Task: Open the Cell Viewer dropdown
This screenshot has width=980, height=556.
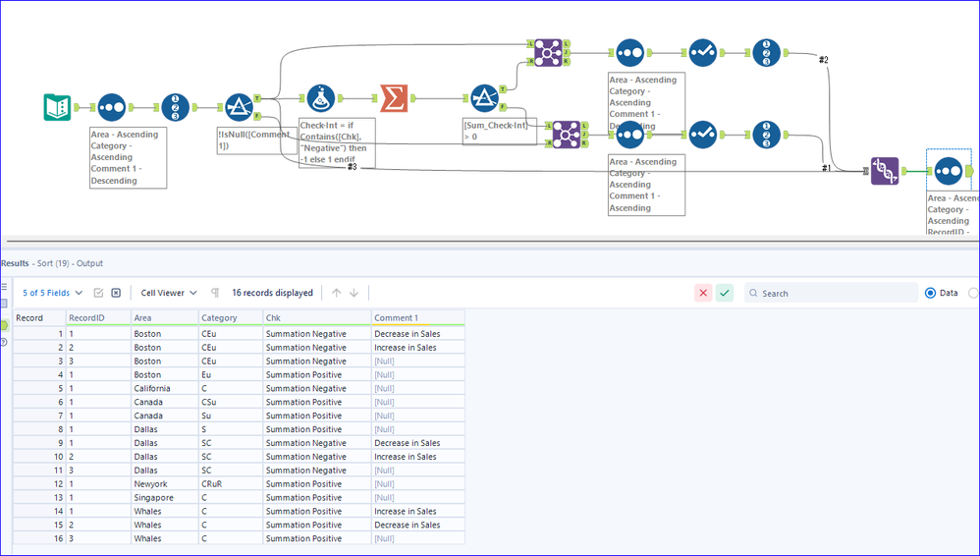Action: coord(169,293)
